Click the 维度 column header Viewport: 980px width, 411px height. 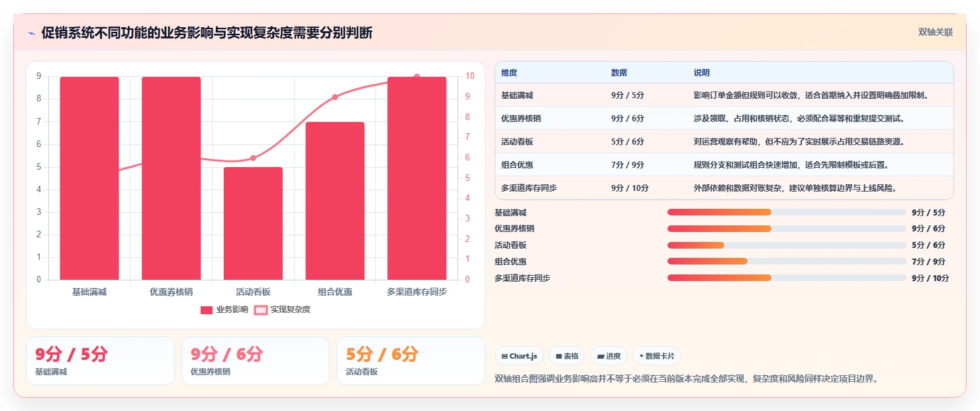click(509, 72)
